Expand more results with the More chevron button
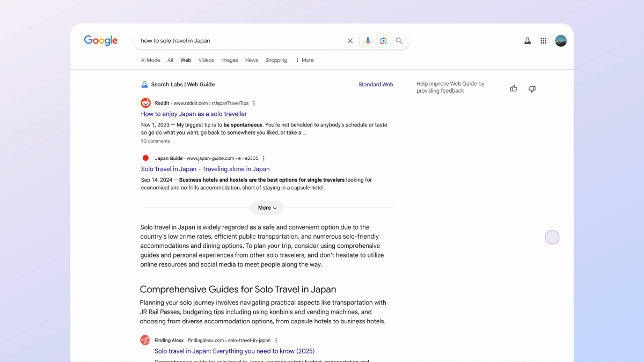 [x=267, y=208]
